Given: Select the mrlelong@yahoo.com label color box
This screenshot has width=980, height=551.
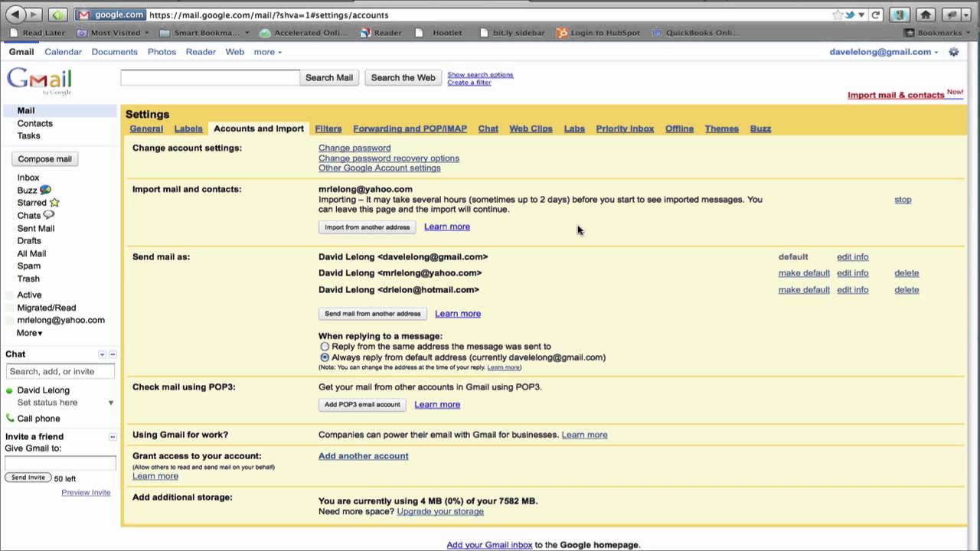Looking at the screenshot, I should click(x=10, y=321).
